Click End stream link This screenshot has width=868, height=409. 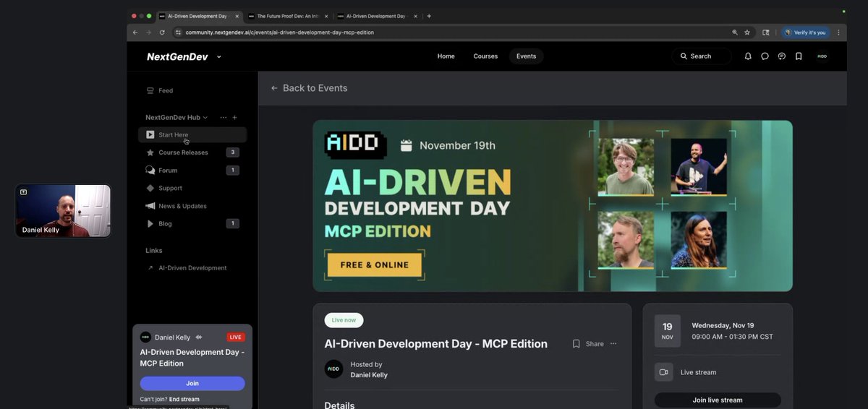coord(184,400)
